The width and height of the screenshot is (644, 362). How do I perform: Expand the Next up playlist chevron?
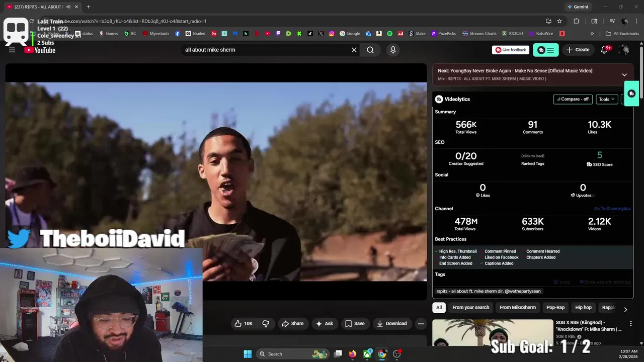[x=624, y=74]
